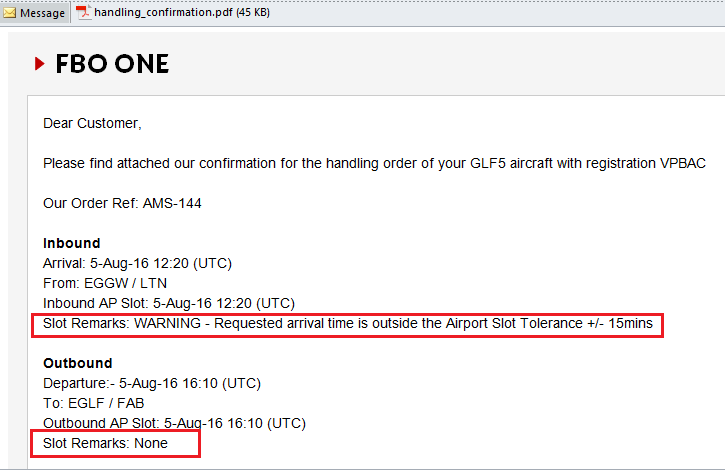Click the FBO ONE logo text
725x470 pixels.
point(112,64)
